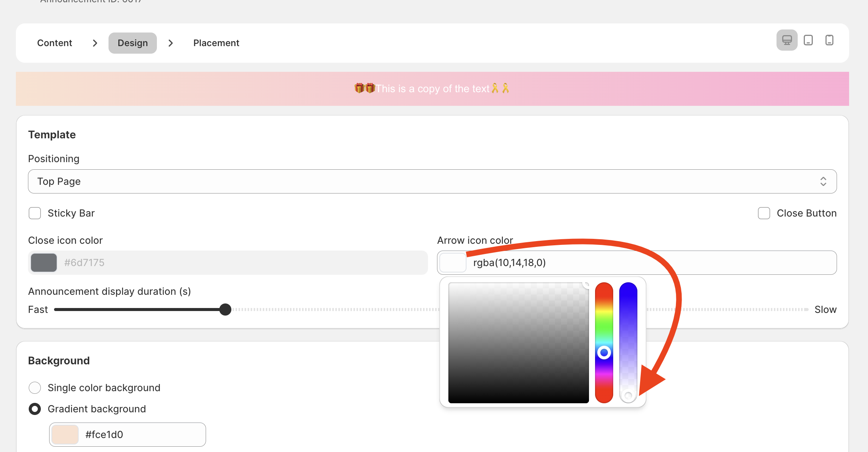Click the Arrow icon color swatch
The width and height of the screenshot is (868, 452).
coord(453,263)
